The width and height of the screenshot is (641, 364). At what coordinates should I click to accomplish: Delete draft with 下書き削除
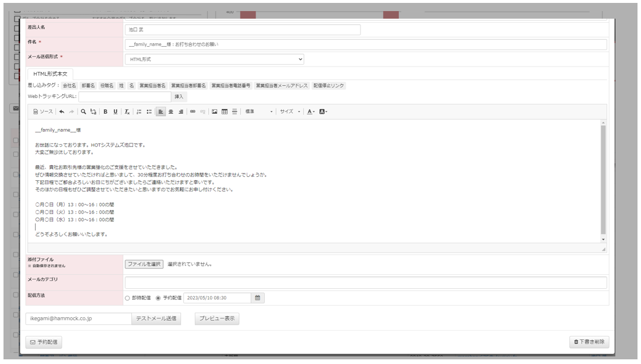589,342
